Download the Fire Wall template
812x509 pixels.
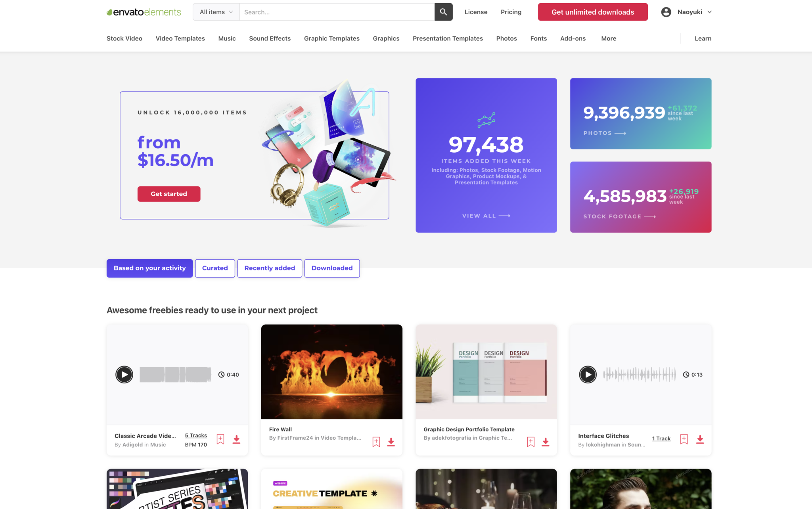391,441
